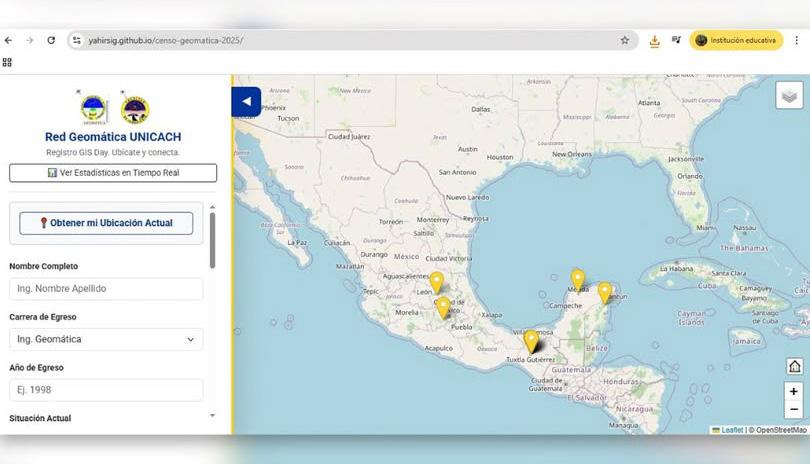Click the address bar URL
Screen dimensions: 810x464
(x=165, y=40)
